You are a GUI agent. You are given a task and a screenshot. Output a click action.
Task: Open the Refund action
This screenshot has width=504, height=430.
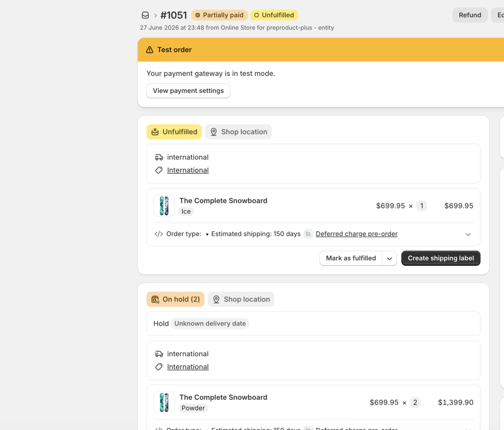click(x=470, y=15)
